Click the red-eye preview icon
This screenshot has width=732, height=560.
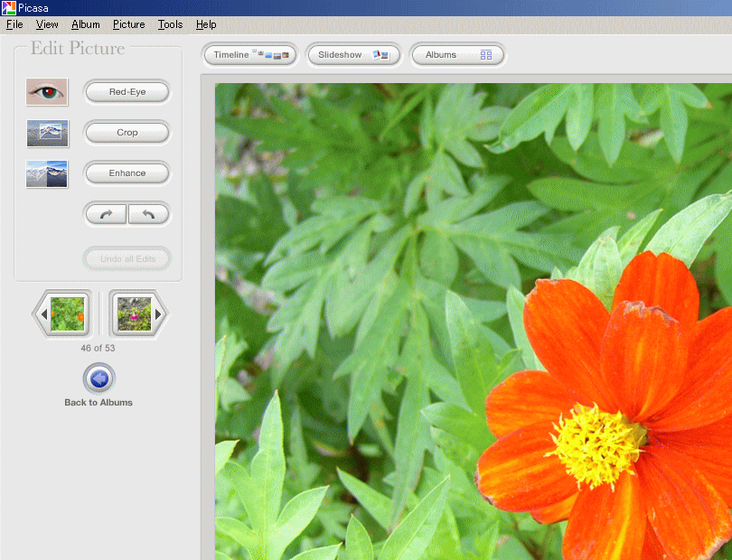tap(47, 91)
